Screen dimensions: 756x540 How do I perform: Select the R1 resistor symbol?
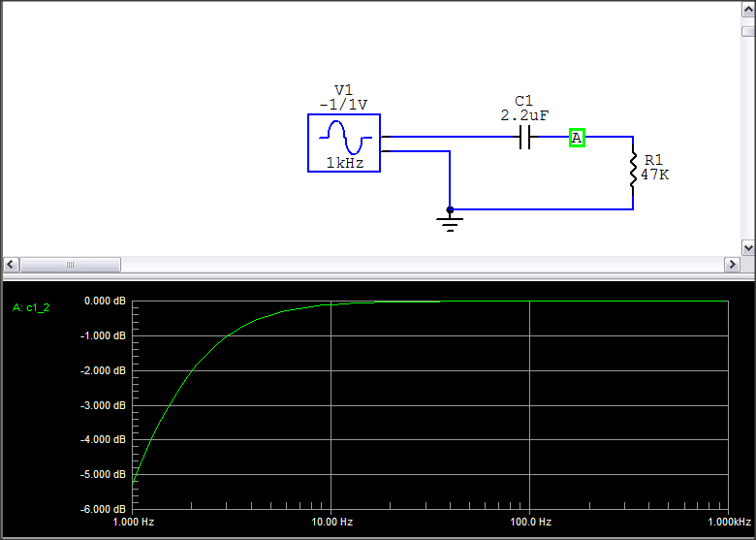pyautogui.click(x=633, y=170)
